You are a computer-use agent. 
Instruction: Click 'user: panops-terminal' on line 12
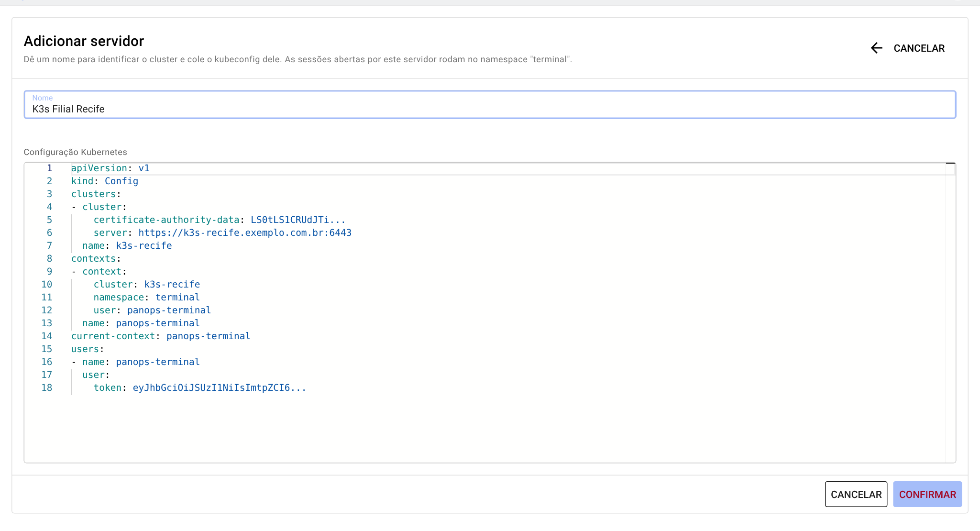pos(152,310)
